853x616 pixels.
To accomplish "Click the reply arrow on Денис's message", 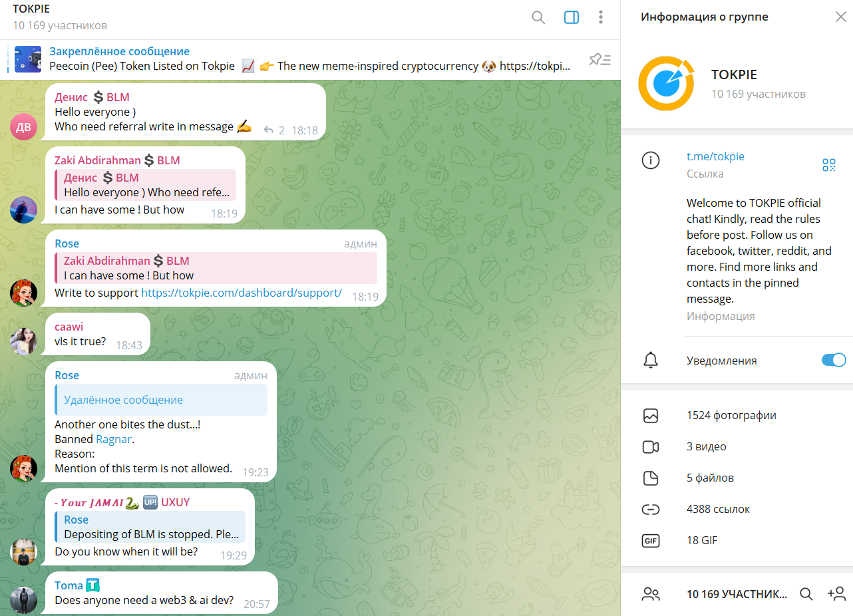I will (x=269, y=130).
